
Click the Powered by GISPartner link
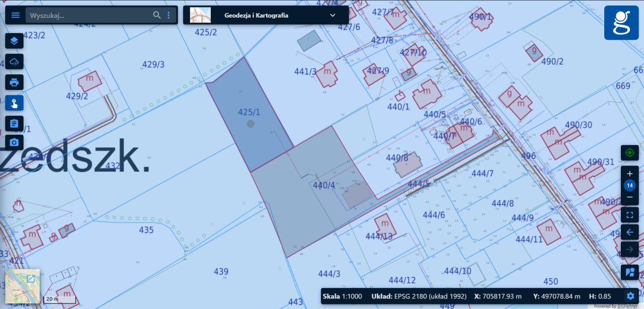[615, 306]
